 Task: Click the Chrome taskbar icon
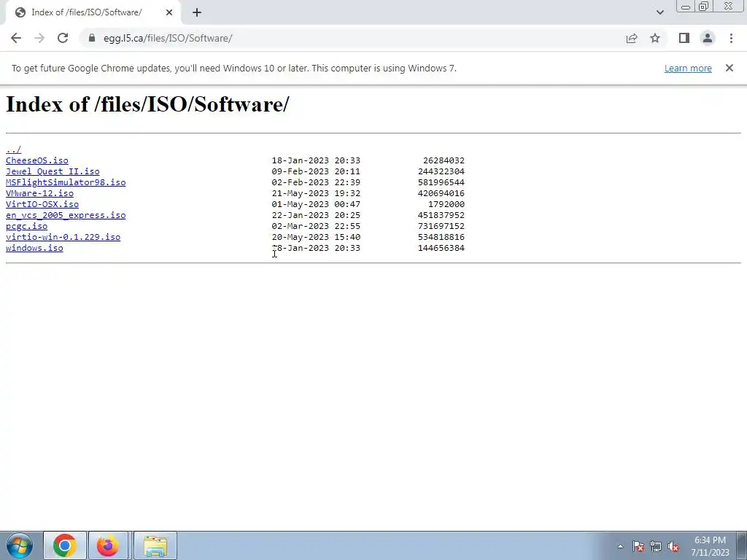(65, 545)
